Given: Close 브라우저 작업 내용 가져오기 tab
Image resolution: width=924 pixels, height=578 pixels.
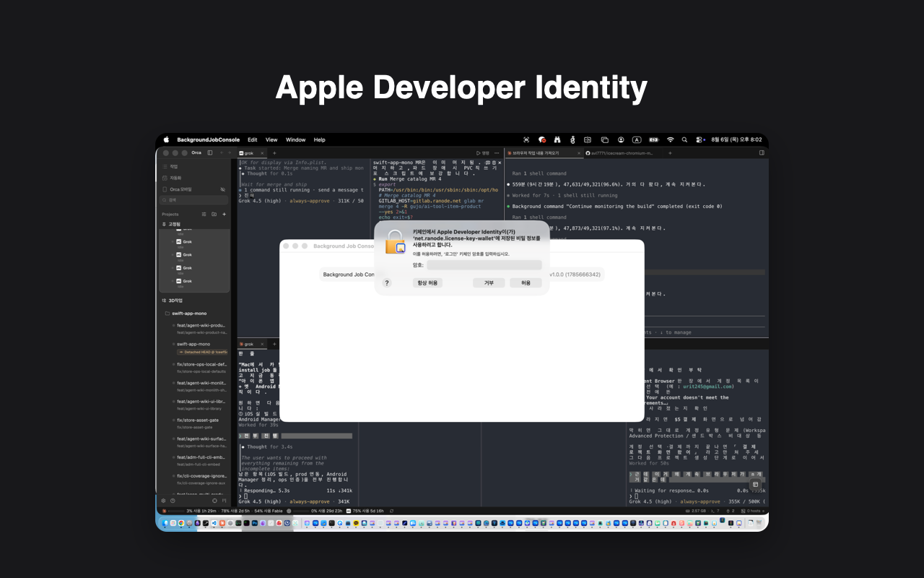Looking at the screenshot, I should coord(578,153).
